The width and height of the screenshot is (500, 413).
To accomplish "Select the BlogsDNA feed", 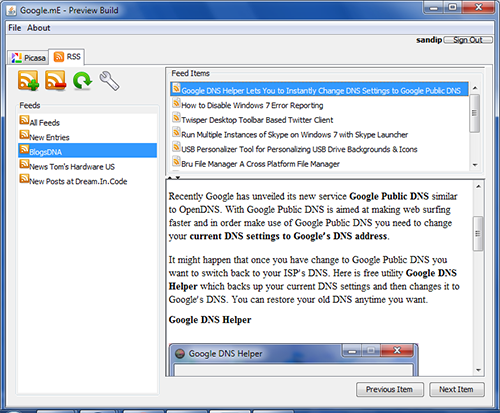I will coord(87,151).
